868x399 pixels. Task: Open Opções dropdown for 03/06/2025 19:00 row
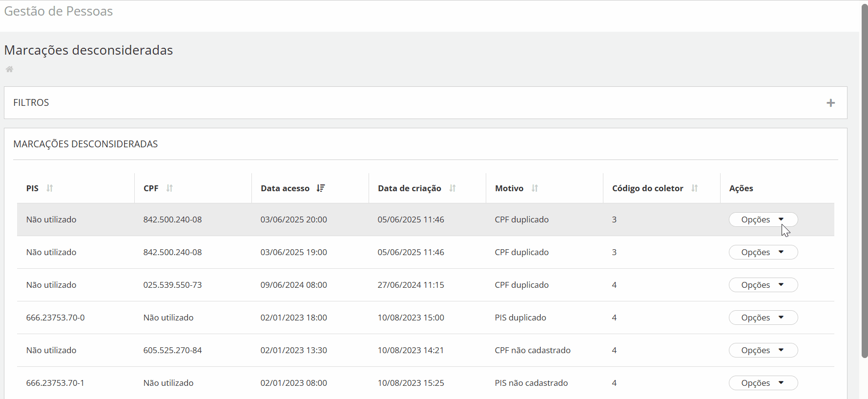tap(763, 252)
